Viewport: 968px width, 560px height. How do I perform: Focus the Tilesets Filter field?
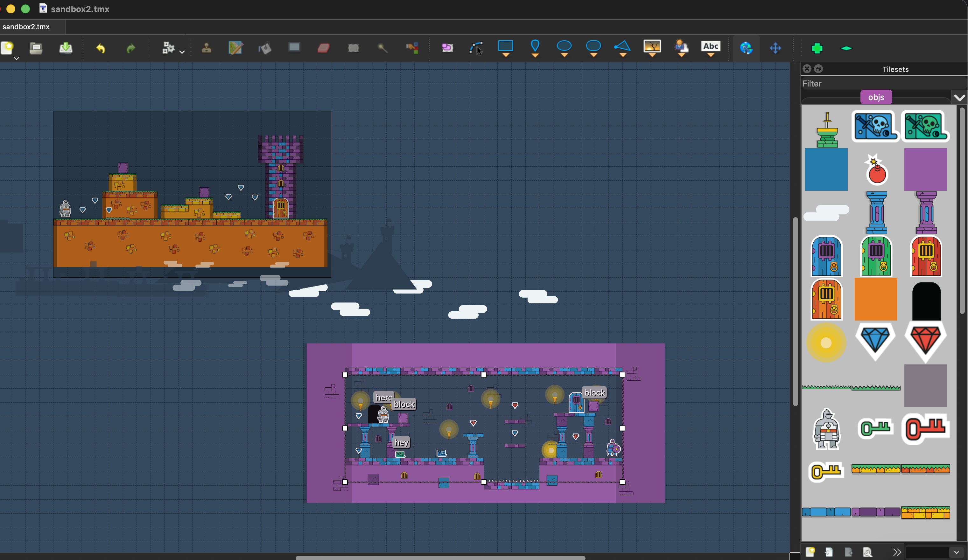[x=884, y=83]
